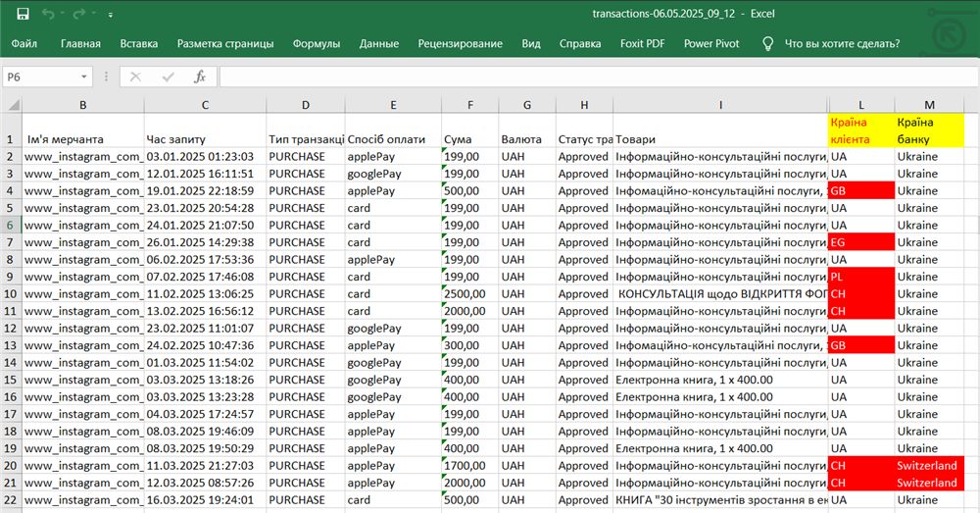The height and width of the screenshot is (513, 980).
Task: Open the Power Pivot tab
Action: [x=711, y=44]
